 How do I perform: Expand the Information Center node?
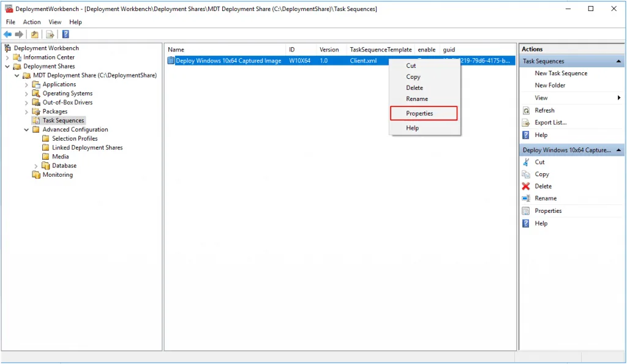click(x=7, y=58)
